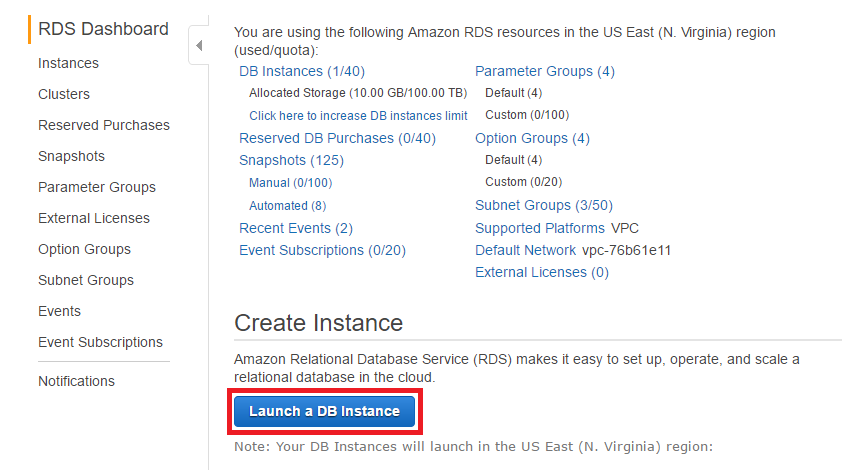The height and width of the screenshot is (470, 842).
Task: Open External Licenses in sidebar
Action: tap(94, 218)
